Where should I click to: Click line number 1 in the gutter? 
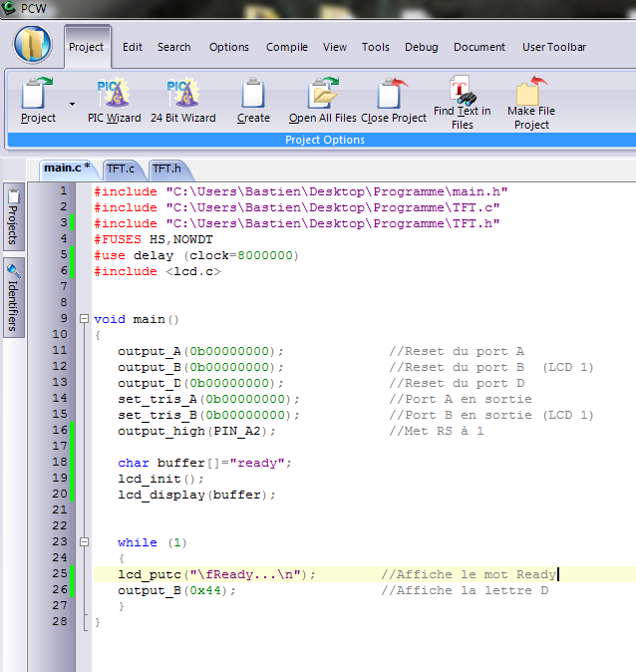pos(64,190)
